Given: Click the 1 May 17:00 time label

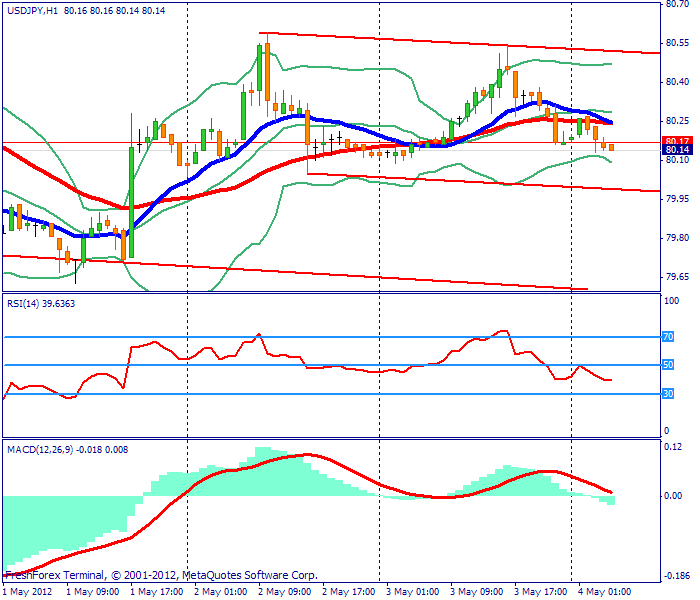Looking at the screenshot, I should [156, 592].
